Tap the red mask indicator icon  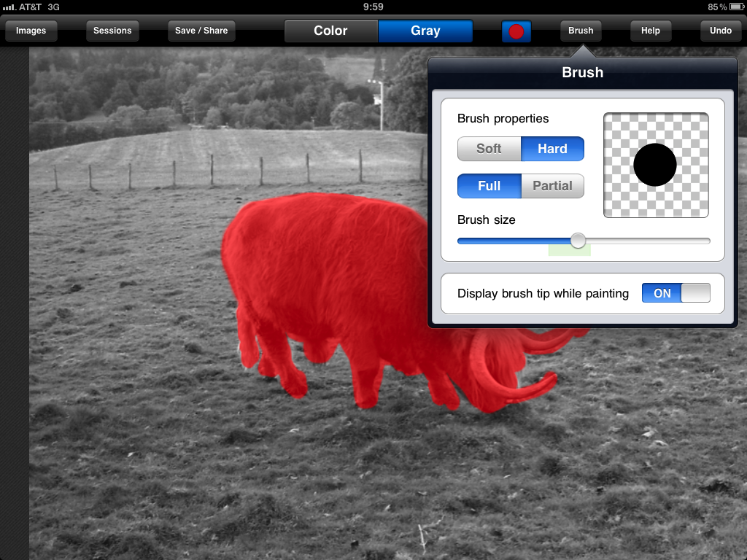516,31
